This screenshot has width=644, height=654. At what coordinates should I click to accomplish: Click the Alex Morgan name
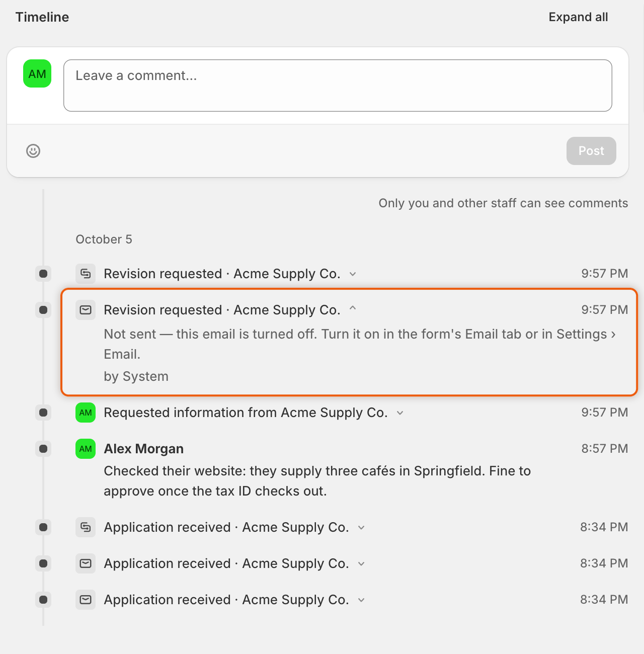tap(143, 449)
